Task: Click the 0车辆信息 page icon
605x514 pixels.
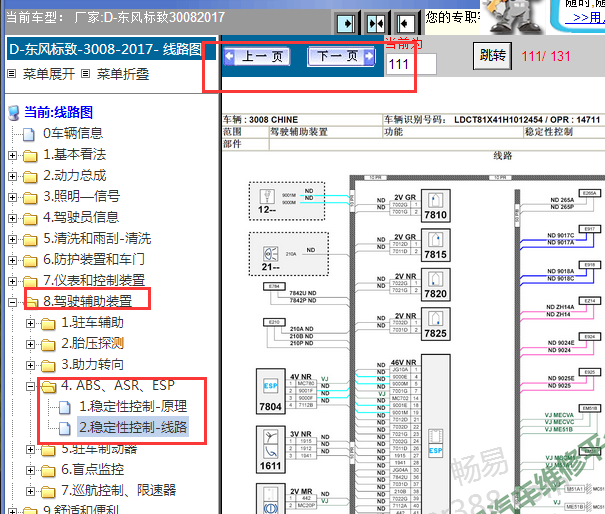Action: tap(29, 134)
